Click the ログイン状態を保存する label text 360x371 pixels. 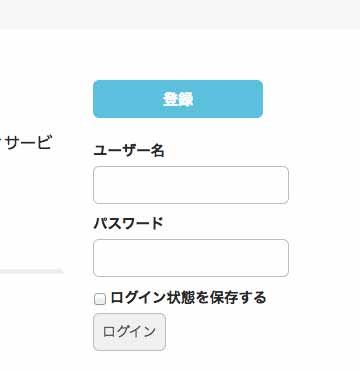coord(188,298)
